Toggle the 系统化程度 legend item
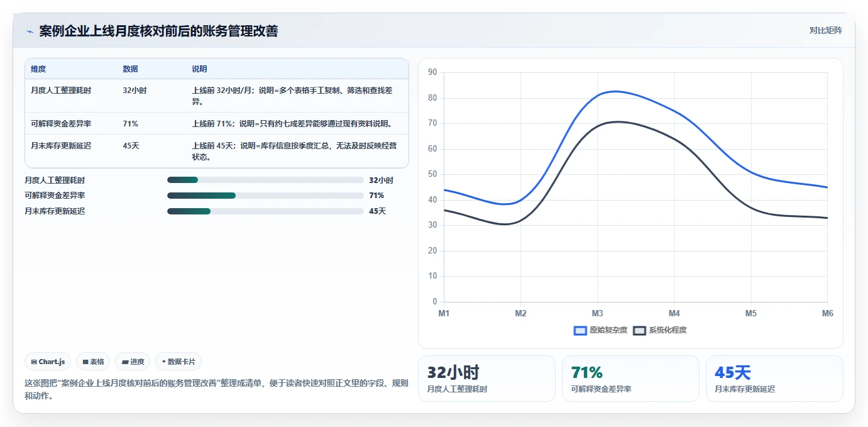 tap(659, 330)
